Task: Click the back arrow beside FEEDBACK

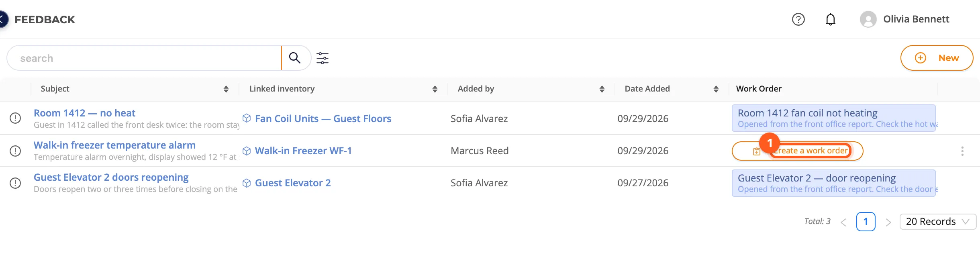Action: 2,19
